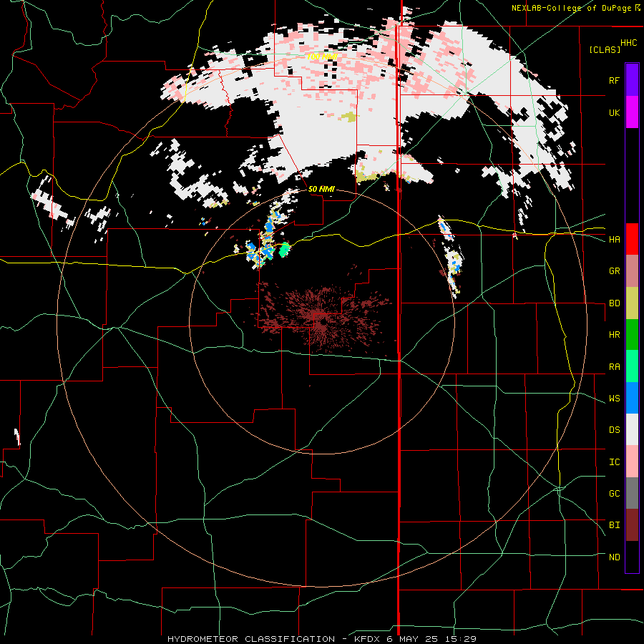The width and height of the screenshot is (644, 644).
Task: Select the "HA" legend label
Action: (614, 240)
